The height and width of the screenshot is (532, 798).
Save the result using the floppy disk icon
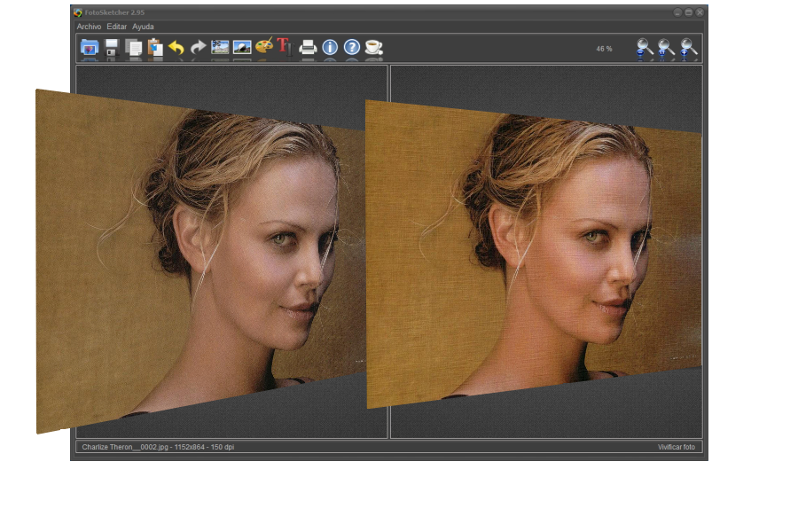[x=112, y=49]
